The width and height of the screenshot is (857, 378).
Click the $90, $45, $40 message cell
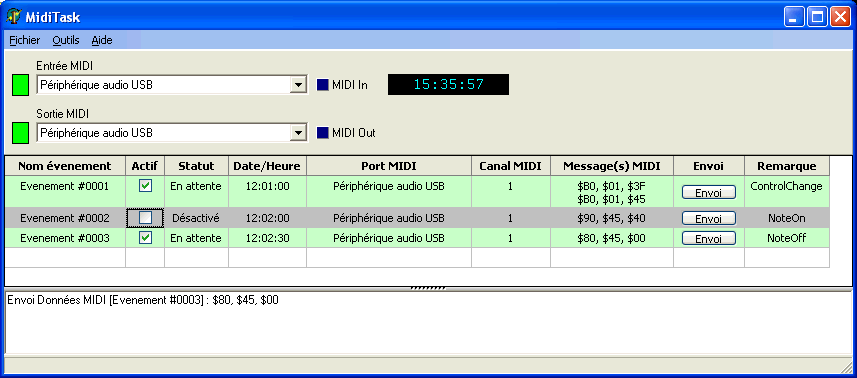pyautogui.click(x=612, y=218)
